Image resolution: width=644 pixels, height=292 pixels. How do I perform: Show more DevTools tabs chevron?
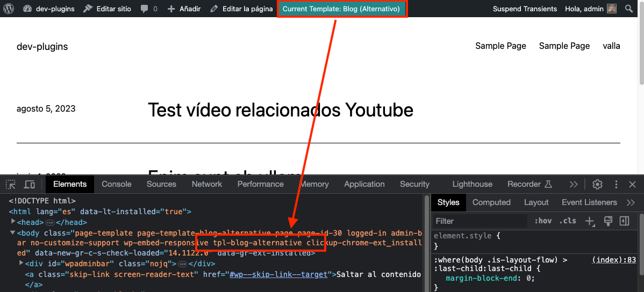click(x=574, y=184)
